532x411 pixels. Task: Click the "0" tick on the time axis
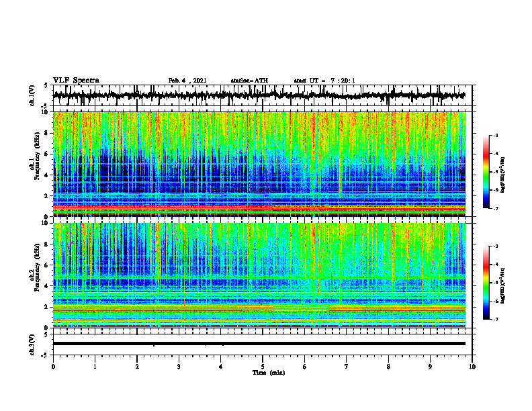point(53,367)
